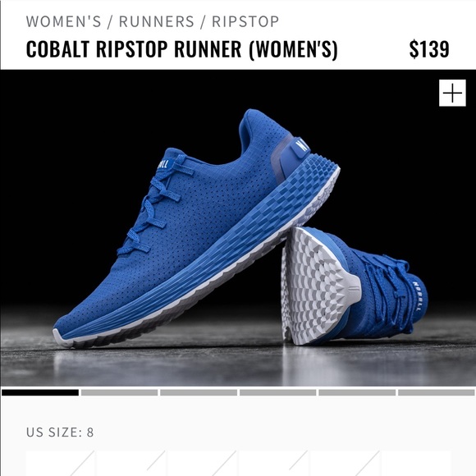Show the third product image via indicator
The image size is (476, 476).
tap(199, 393)
